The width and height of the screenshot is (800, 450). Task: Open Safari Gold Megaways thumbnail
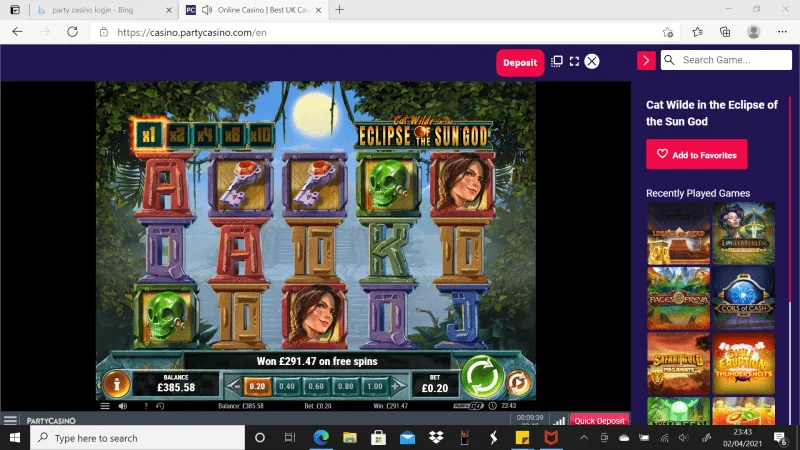pos(679,364)
